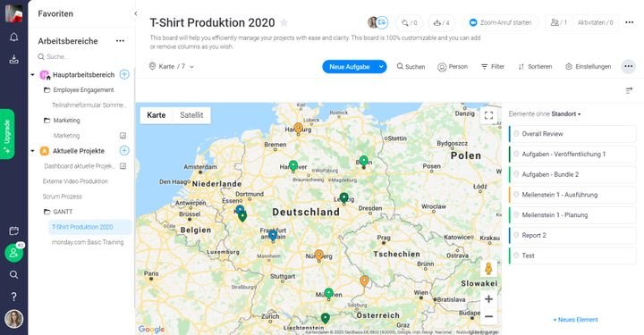This screenshot has height=335, width=644.
Task: Open board header more options
Action: [629, 22]
